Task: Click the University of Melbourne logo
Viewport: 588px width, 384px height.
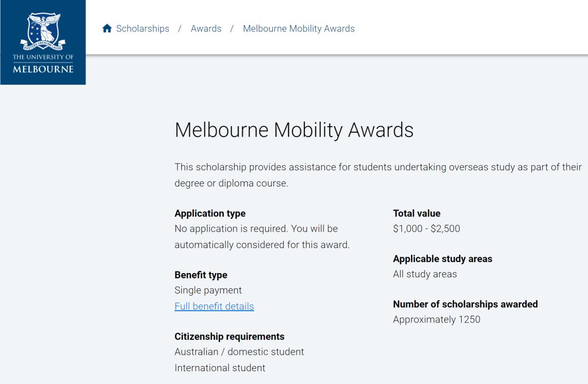Action: (43, 42)
